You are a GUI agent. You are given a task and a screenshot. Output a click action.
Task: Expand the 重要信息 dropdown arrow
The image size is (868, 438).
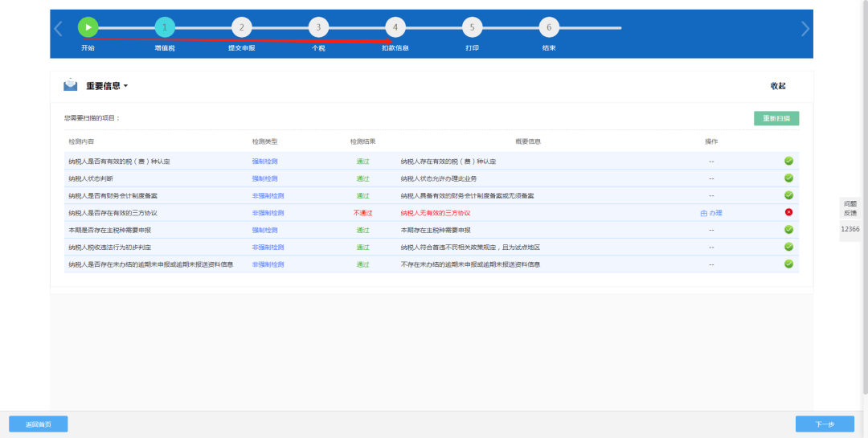coord(126,86)
